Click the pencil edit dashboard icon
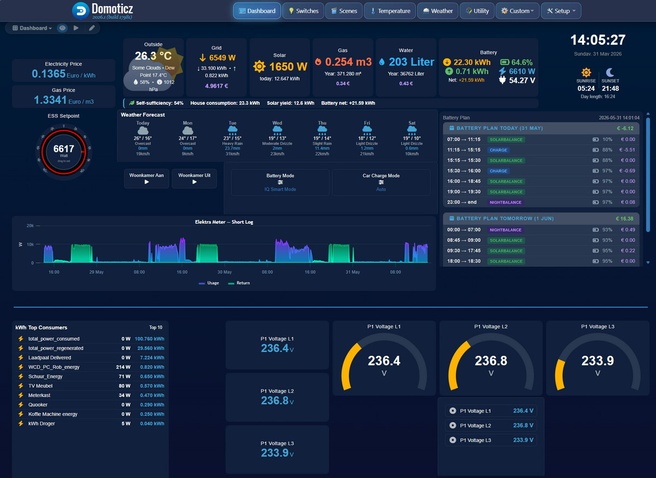 click(x=92, y=28)
